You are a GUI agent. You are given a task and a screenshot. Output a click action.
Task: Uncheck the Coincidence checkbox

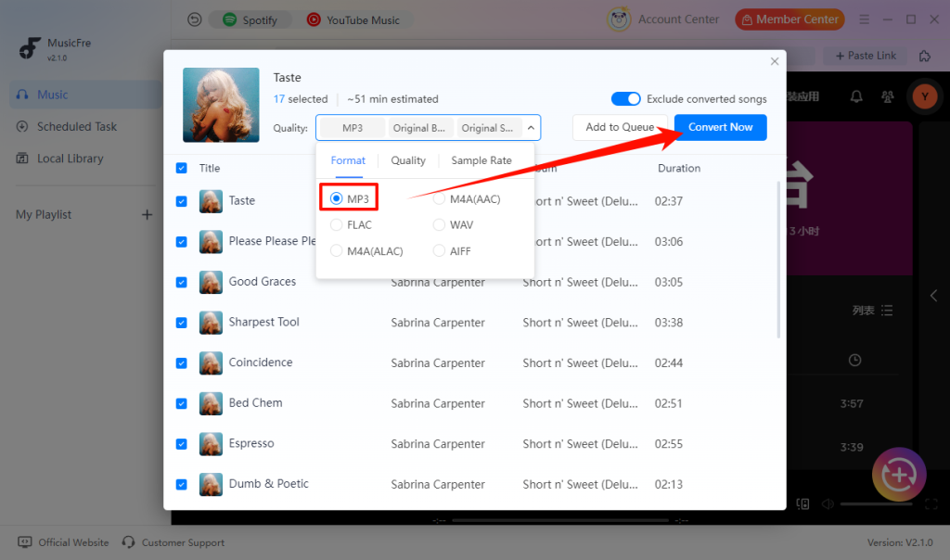[181, 363]
